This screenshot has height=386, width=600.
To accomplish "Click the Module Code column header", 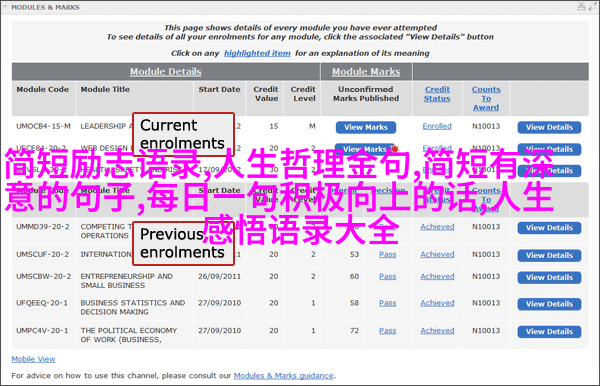I will click(x=42, y=89).
